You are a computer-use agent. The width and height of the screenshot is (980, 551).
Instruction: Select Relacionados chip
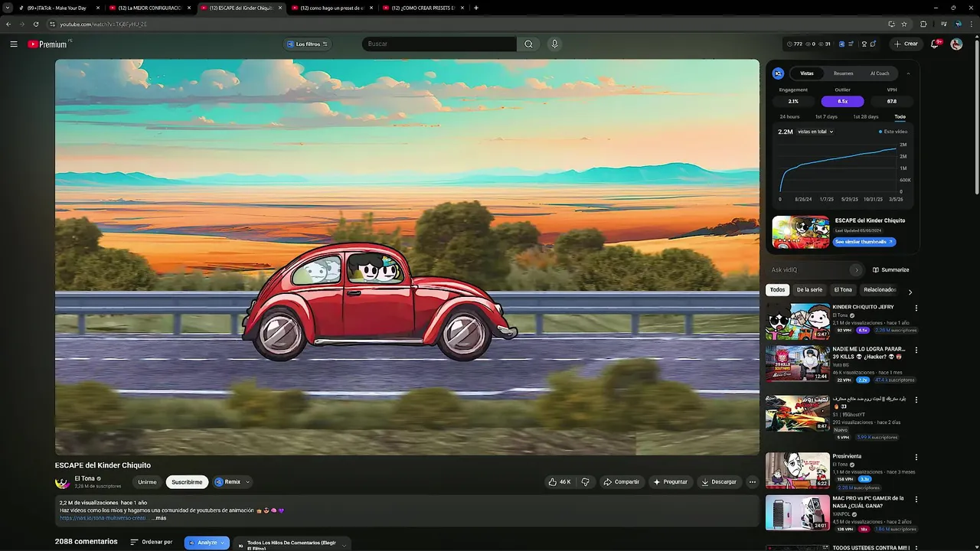click(x=880, y=290)
